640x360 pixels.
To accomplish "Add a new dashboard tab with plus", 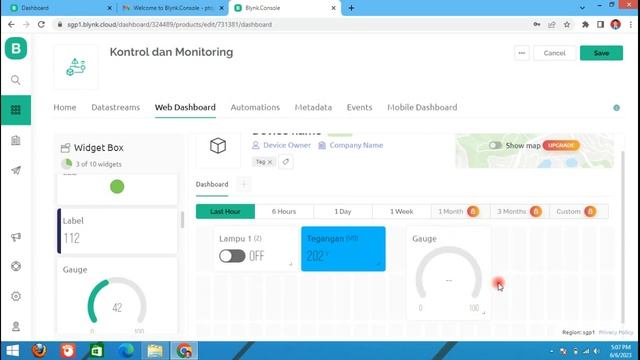I will (244, 184).
